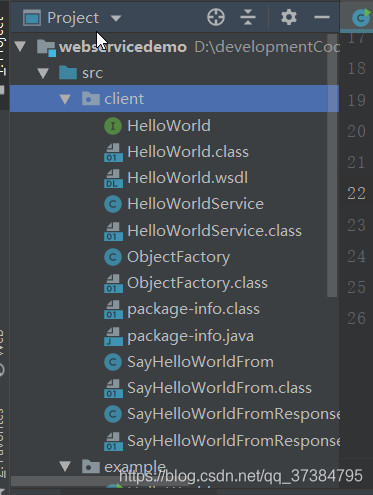373x495 pixels.
Task: Open HelloWorldService.class file
Action: coord(214,231)
